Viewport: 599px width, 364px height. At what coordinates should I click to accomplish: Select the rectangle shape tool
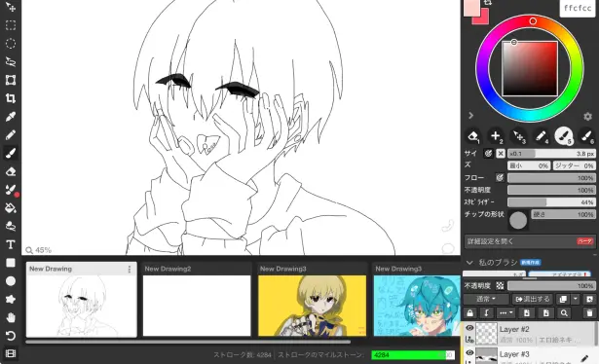(11, 263)
